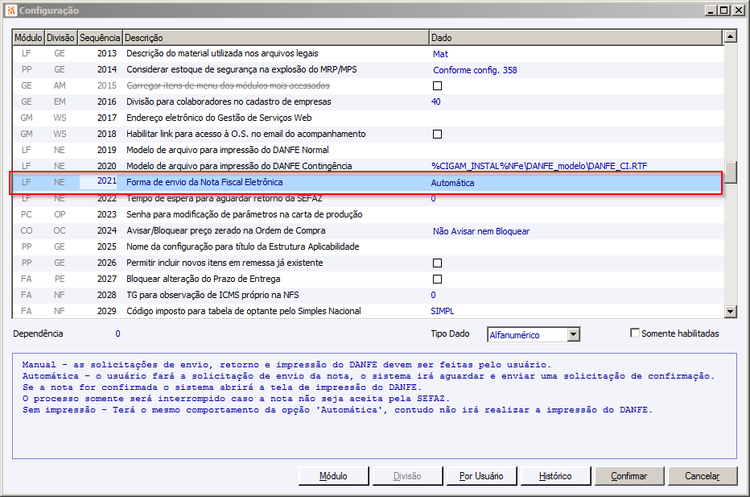This screenshot has width=750, height=497.
Task: Select row Endereço eletrônico do Gestão de Serviços Web
Action: click(368, 118)
